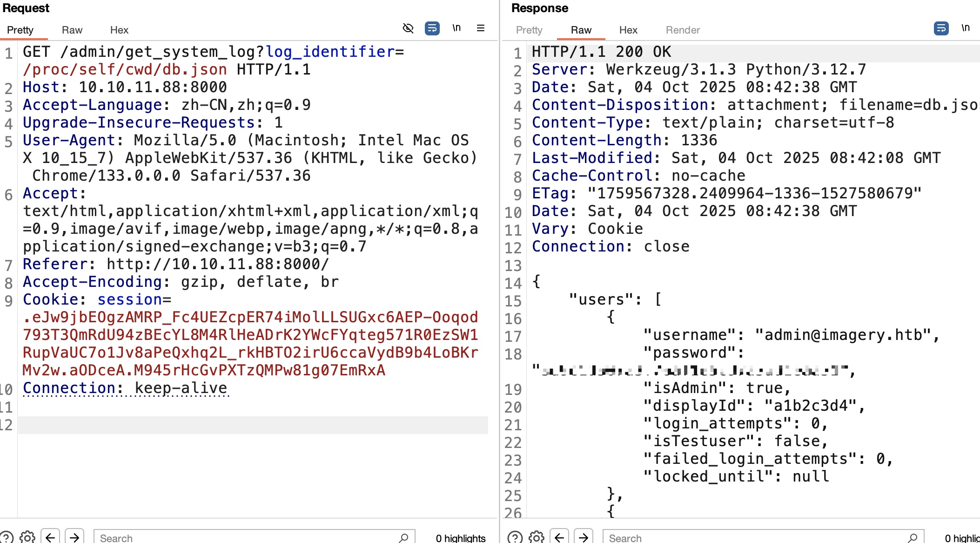
Task: Click inside Request search input field
Action: click(247, 538)
